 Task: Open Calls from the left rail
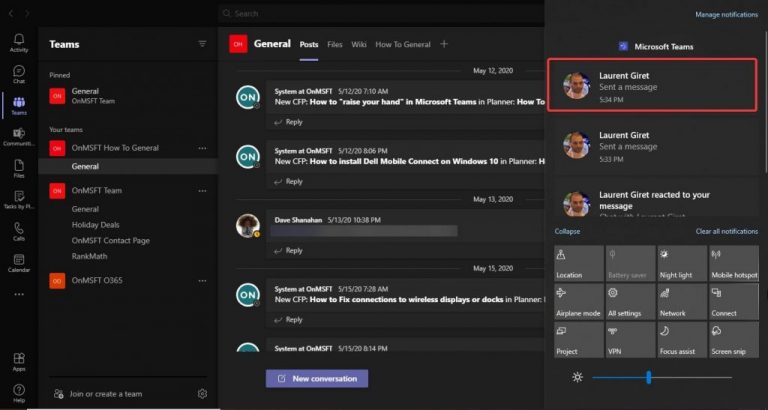[x=19, y=232]
